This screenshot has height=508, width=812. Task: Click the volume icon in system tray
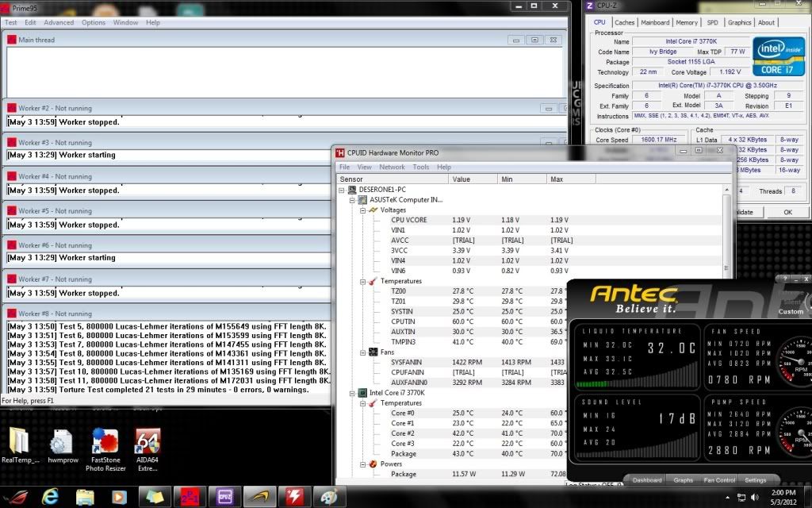pyautogui.click(x=755, y=498)
